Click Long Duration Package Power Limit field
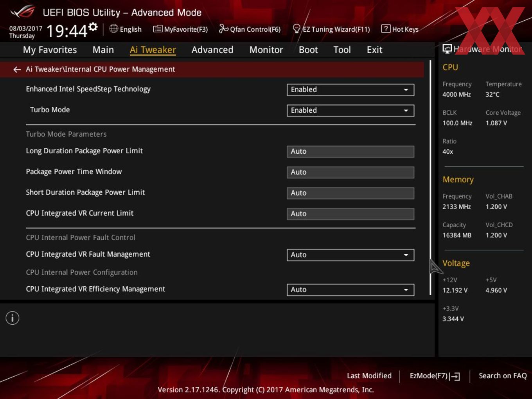Screen dimensions: 532x399 350,151
